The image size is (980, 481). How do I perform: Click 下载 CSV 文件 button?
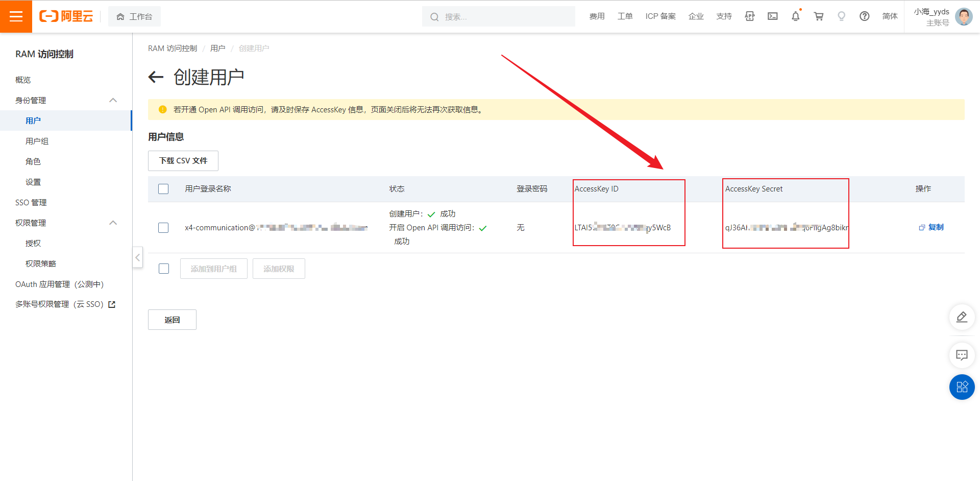coord(183,161)
